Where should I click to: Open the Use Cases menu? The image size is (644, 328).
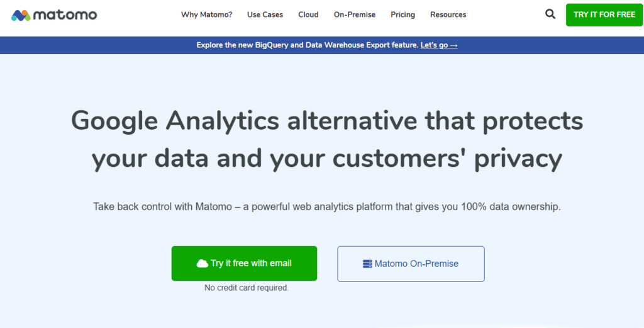click(265, 14)
